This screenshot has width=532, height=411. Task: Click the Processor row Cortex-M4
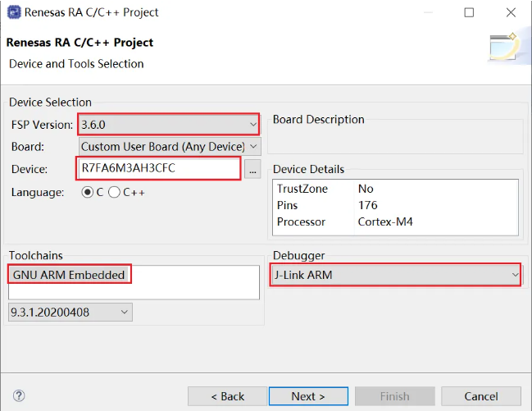(x=395, y=221)
